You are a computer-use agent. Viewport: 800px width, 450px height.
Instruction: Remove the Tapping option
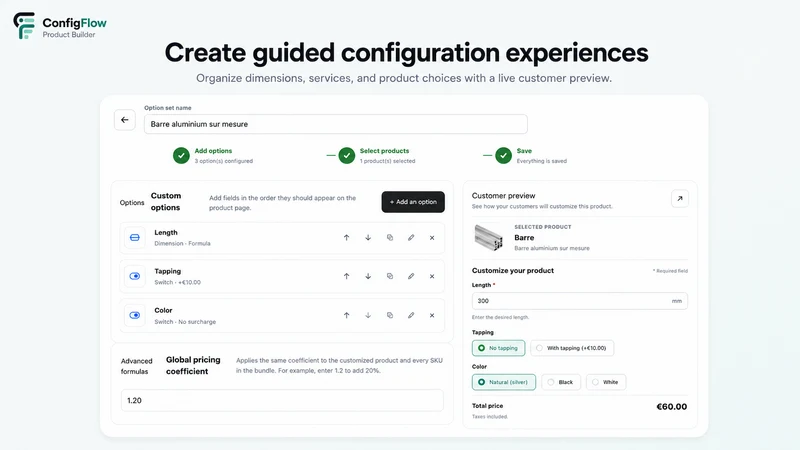coord(432,277)
